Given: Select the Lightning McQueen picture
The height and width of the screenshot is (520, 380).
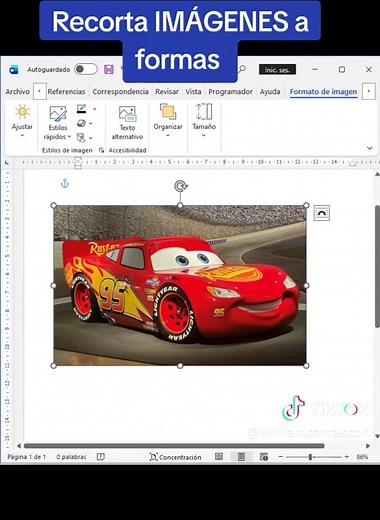Looking at the screenshot, I should pyautogui.click(x=180, y=285).
